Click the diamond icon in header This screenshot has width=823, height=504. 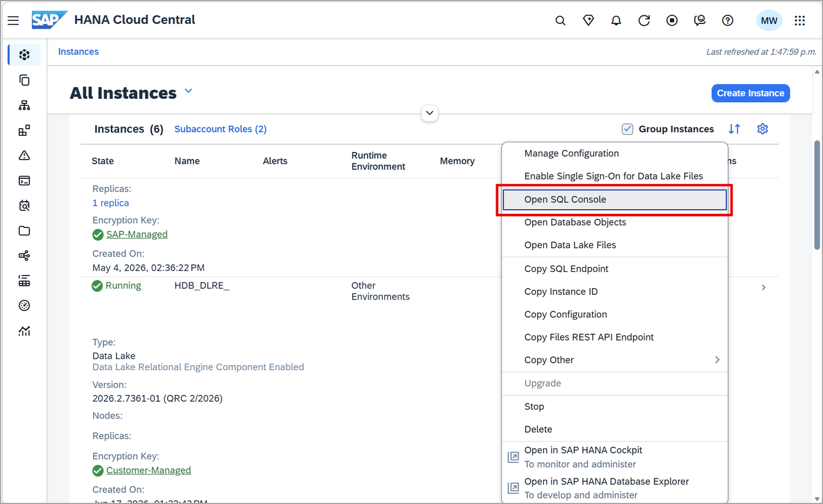[x=588, y=21]
